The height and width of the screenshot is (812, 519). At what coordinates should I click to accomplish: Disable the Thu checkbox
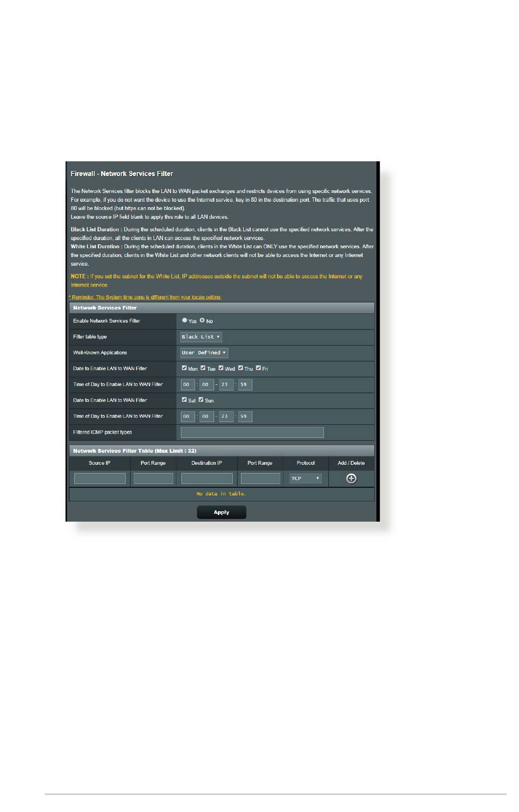(x=240, y=368)
